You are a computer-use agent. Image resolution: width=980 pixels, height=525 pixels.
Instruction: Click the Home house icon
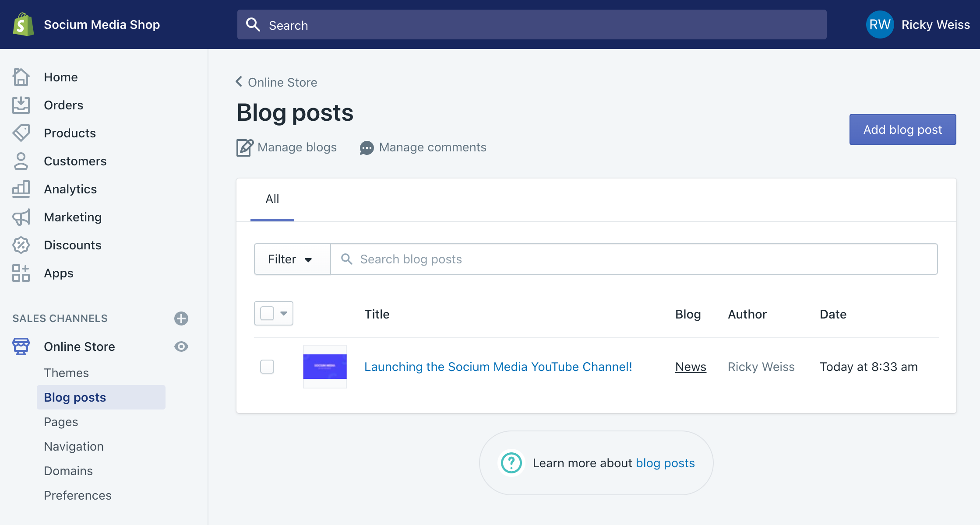coord(21,77)
